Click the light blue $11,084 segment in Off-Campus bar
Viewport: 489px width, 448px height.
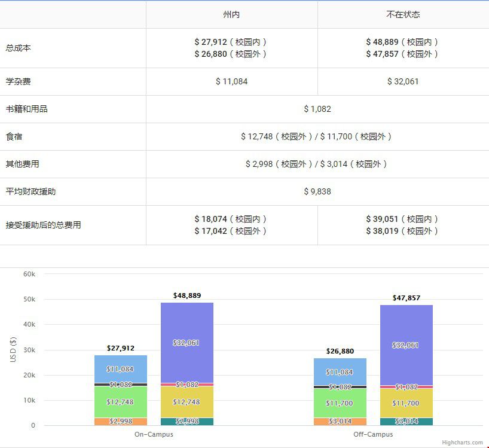340,372
